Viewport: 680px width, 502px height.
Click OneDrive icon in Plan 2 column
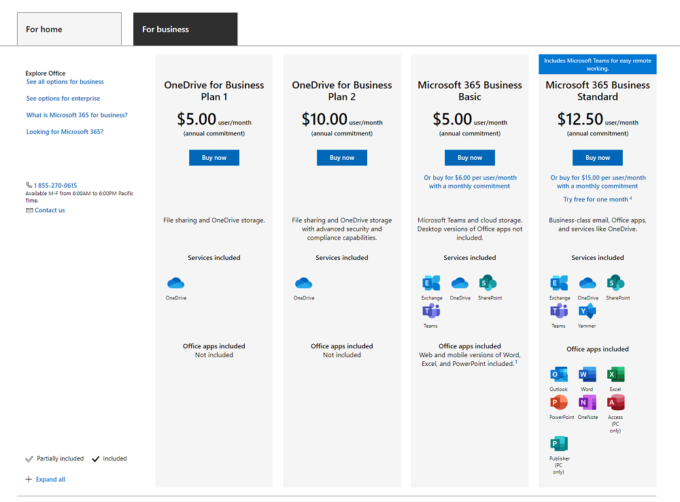coord(304,284)
